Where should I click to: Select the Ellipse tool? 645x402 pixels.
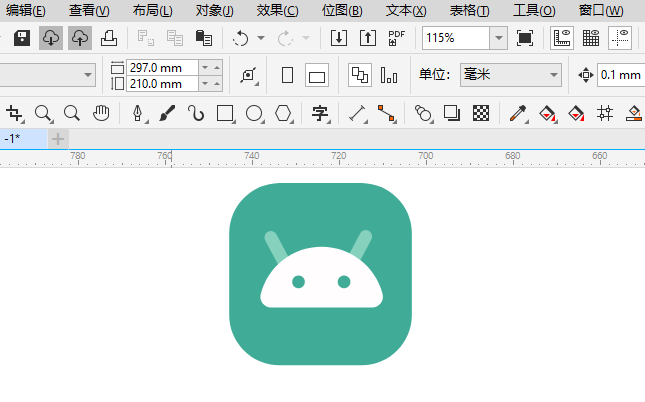tap(254, 113)
